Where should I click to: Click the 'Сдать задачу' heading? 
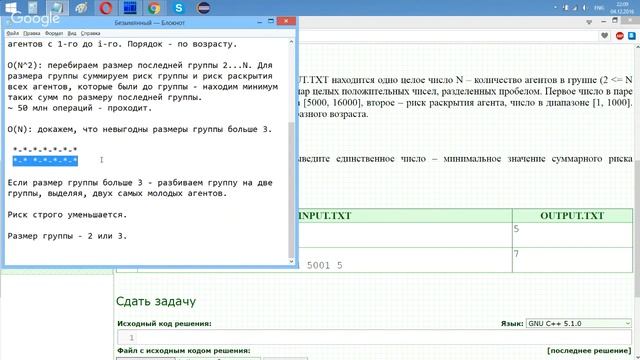156,301
